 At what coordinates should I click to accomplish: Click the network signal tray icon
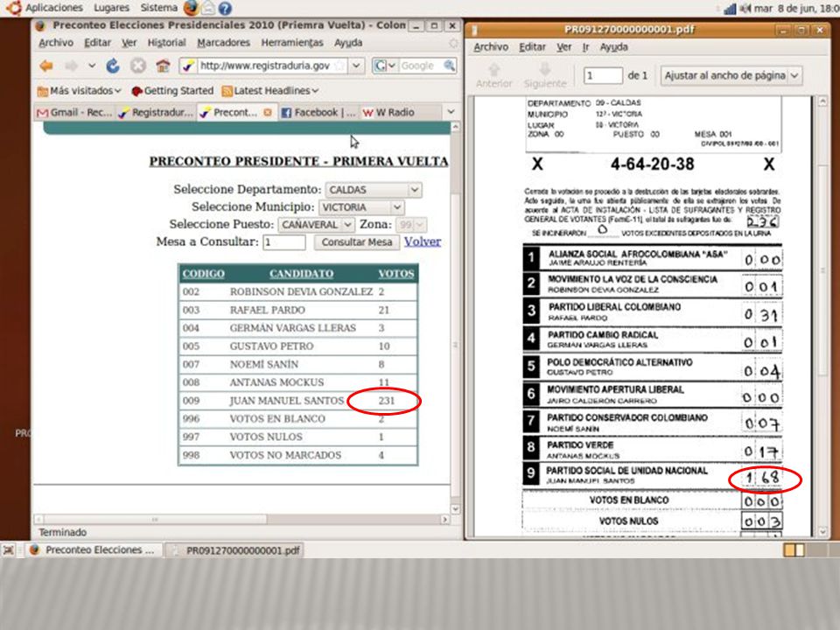pos(730,9)
